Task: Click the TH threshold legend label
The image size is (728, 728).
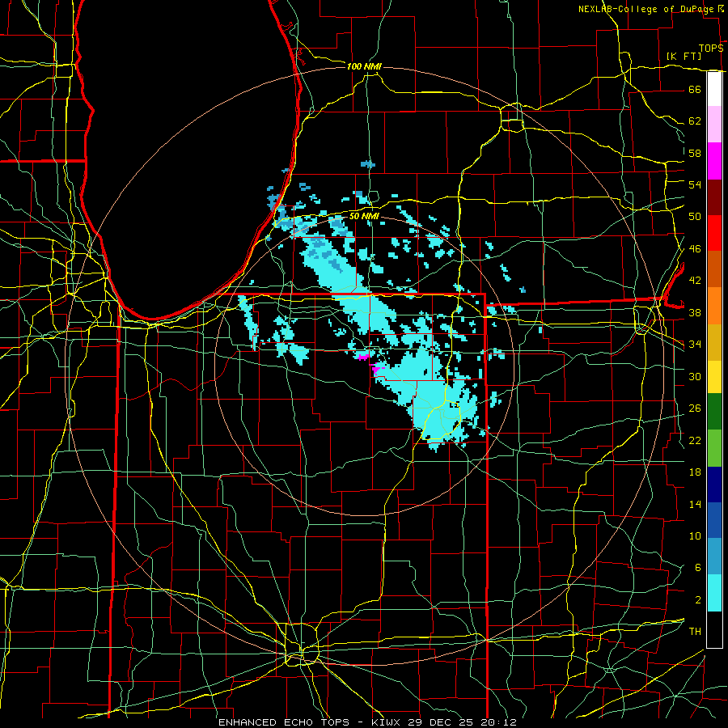Action: click(695, 631)
